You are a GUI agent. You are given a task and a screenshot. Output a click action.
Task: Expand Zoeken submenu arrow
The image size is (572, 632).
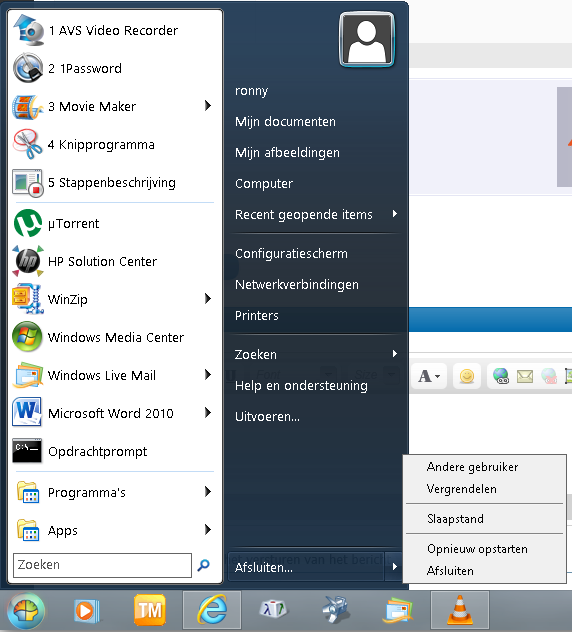click(x=395, y=353)
